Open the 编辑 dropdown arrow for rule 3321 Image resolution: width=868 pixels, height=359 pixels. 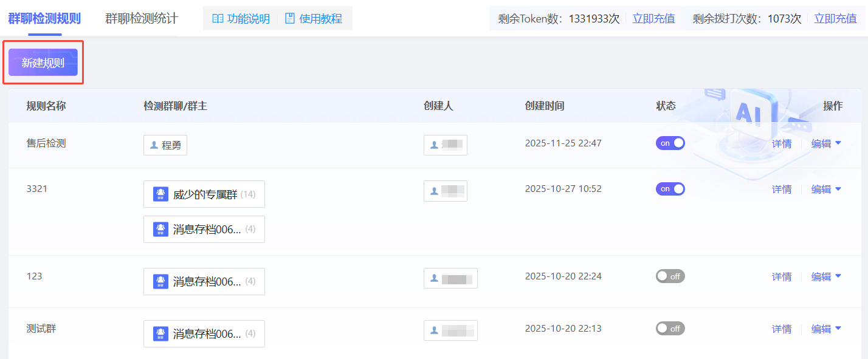(838, 189)
